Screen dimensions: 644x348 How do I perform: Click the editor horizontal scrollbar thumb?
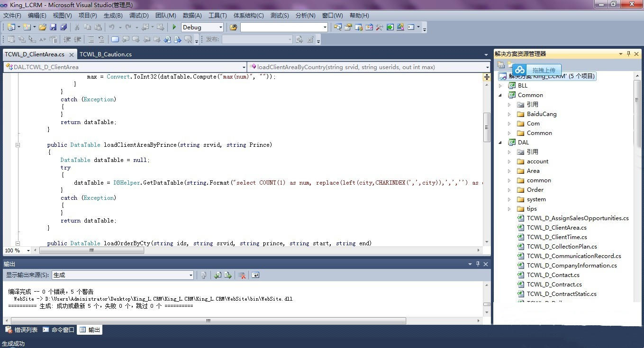91,250
